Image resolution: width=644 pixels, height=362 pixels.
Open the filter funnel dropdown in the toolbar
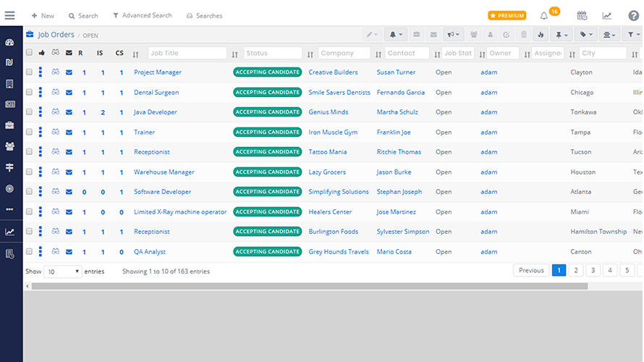point(632,34)
